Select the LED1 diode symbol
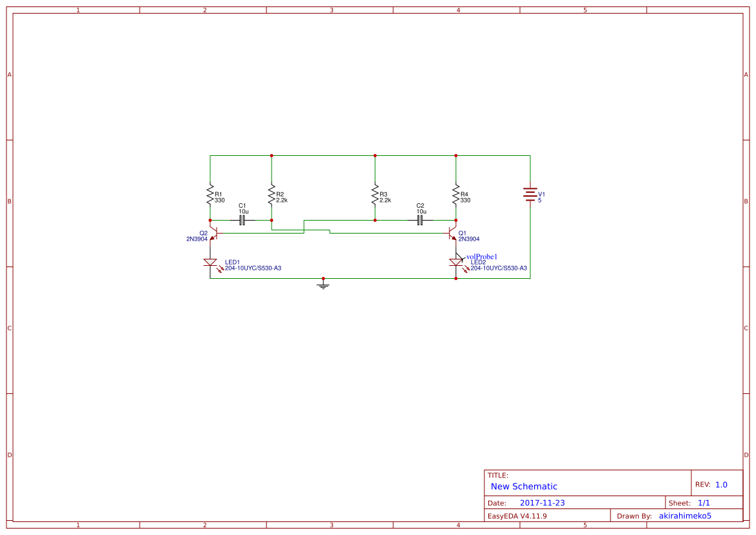756x535 pixels. click(210, 261)
